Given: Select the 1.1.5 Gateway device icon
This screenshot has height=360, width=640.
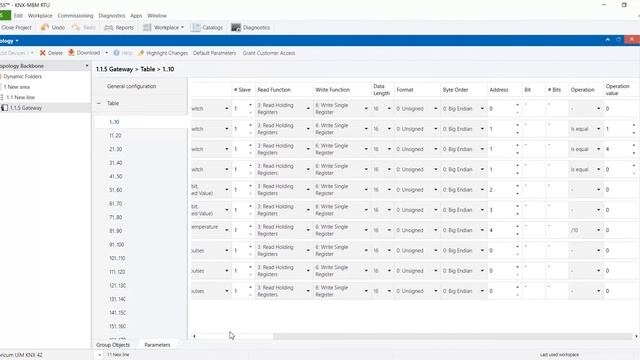Looking at the screenshot, I should tap(4, 108).
